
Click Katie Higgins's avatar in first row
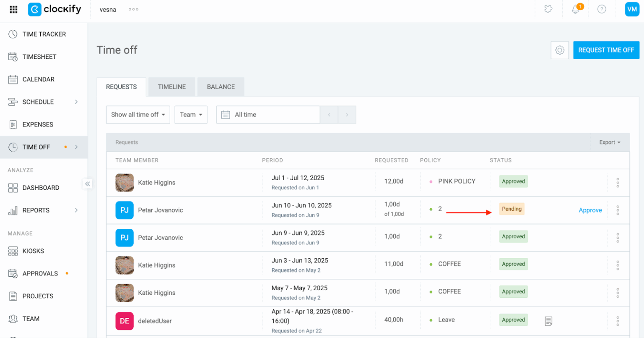125,183
